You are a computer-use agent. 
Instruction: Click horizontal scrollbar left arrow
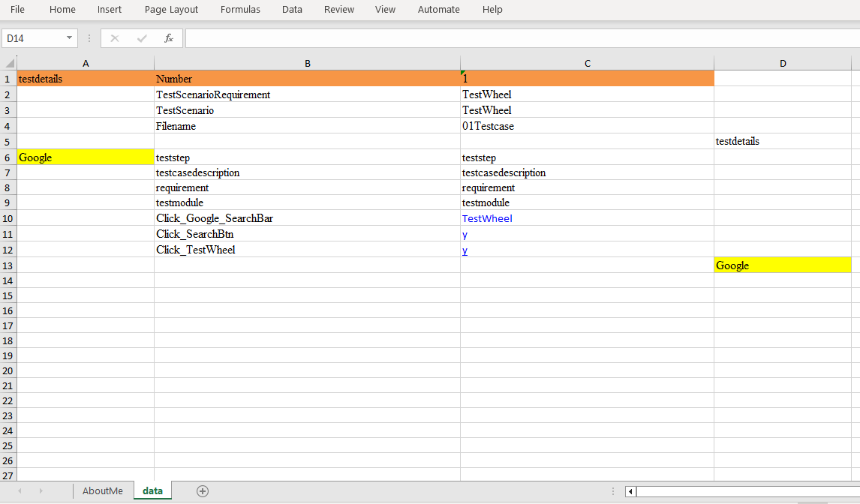pyautogui.click(x=630, y=492)
